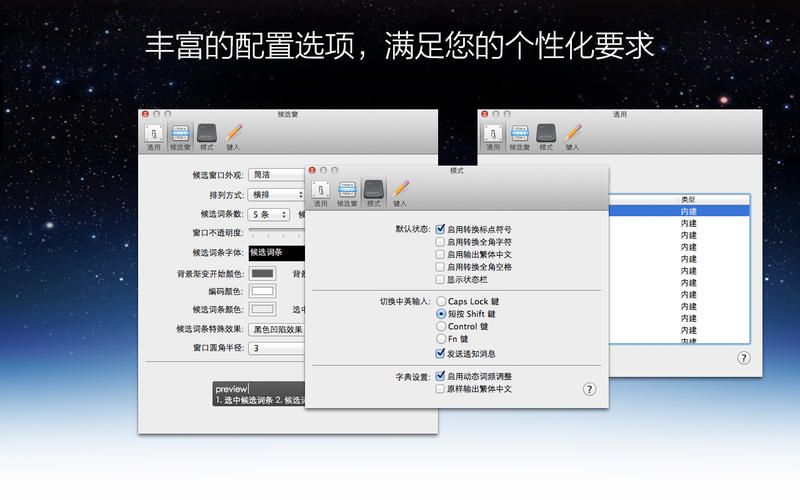The width and height of the screenshot is (800, 500).
Task: Open the 背景渐变开始颜色 color well
Action: [x=263, y=273]
